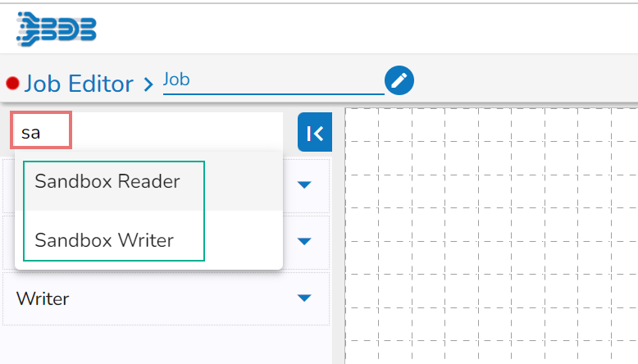This screenshot has width=638, height=364.
Task: Click the Writer category label
Action: (x=43, y=298)
